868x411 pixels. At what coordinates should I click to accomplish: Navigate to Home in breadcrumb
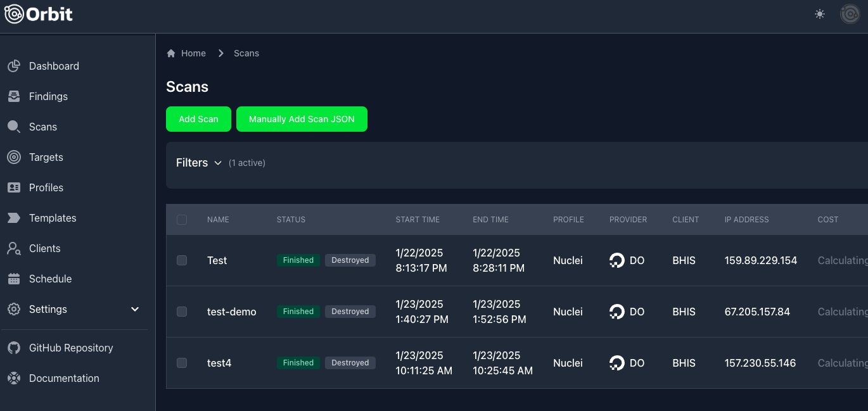[x=193, y=53]
